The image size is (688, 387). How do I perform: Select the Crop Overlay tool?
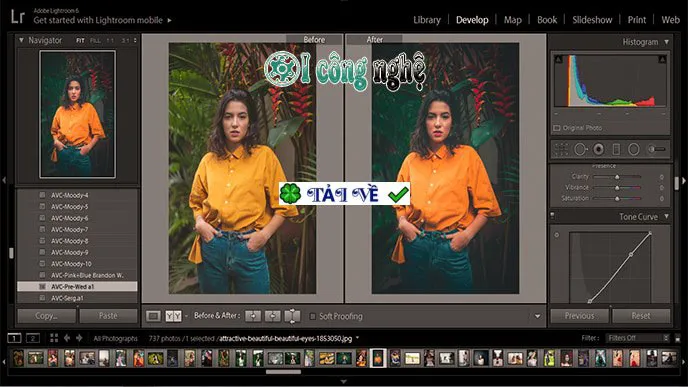click(561, 149)
